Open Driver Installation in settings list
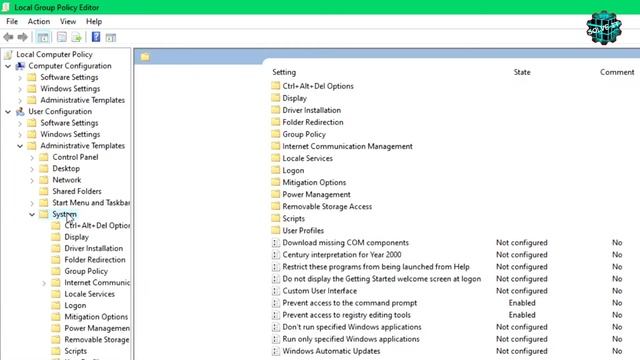 [311, 110]
